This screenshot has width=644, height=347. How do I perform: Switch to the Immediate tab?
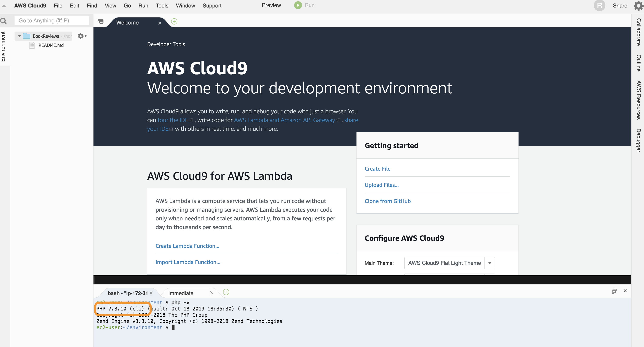pyautogui.click(x=181, y=293)
